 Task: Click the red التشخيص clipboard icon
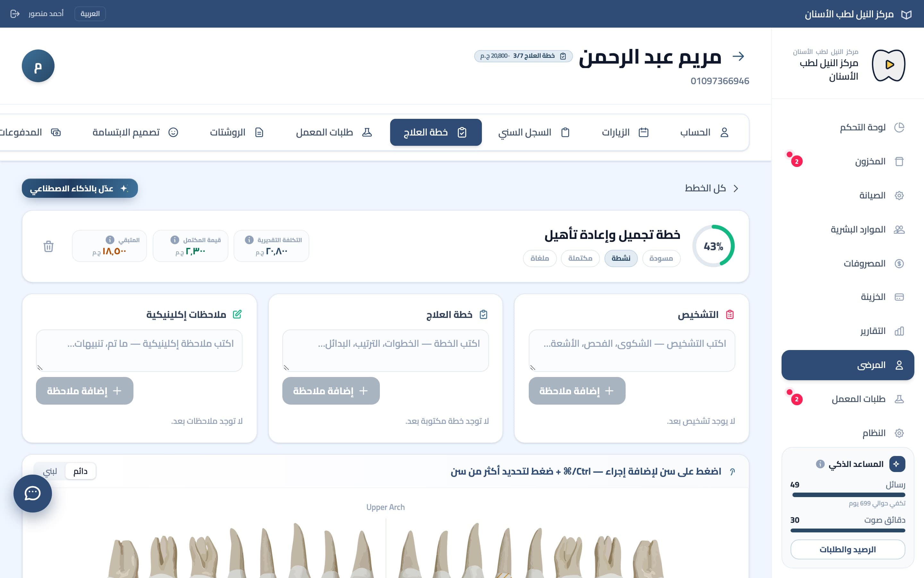(730, 314)
